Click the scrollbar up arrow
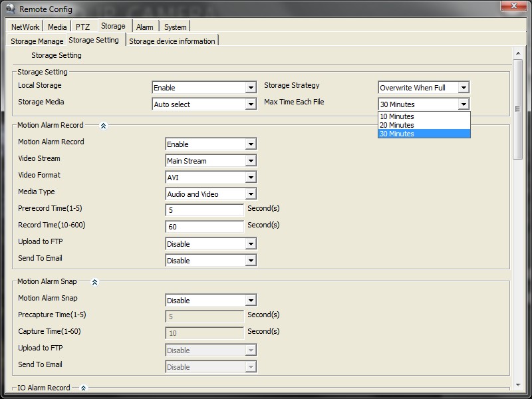532x399 pixels. (518, 53)
